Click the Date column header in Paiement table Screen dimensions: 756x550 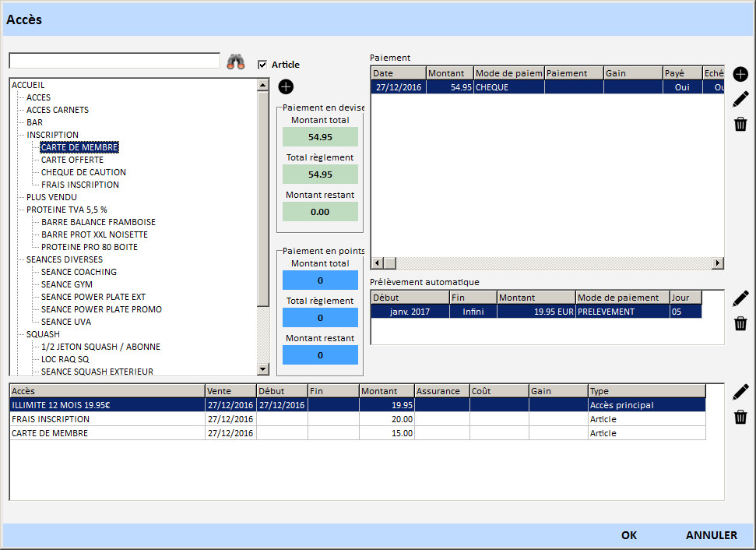399,73
